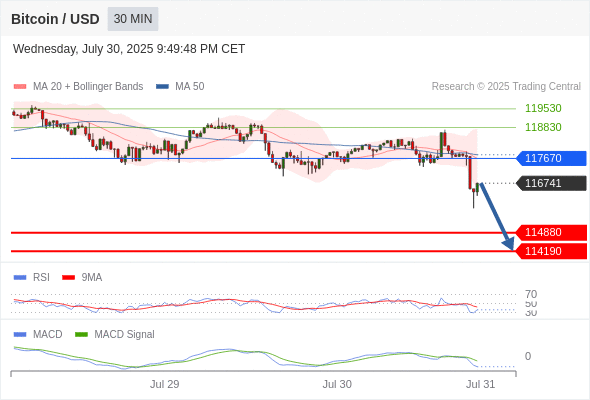Click the RSI legend label

(41, 278)
